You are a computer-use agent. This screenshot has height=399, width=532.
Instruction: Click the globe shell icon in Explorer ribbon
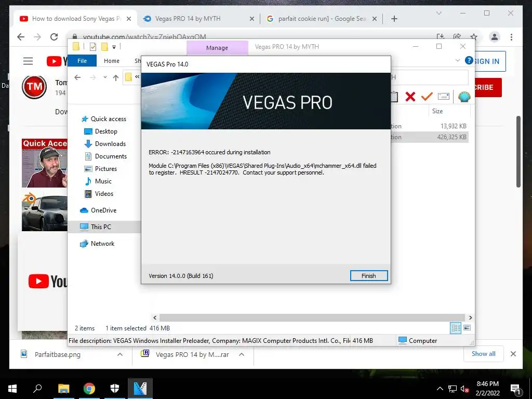[x=464, y=97]
